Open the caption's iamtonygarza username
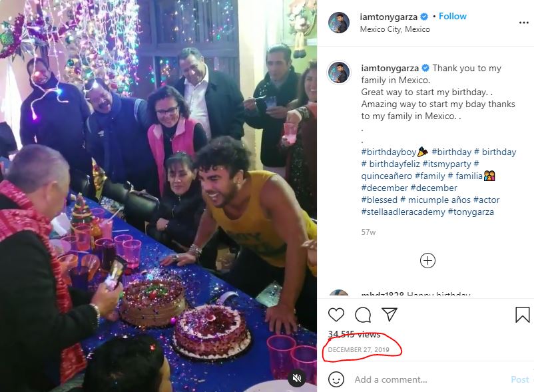Image resolution: width=534 pixels, height=392 pixels. [390, 68]
